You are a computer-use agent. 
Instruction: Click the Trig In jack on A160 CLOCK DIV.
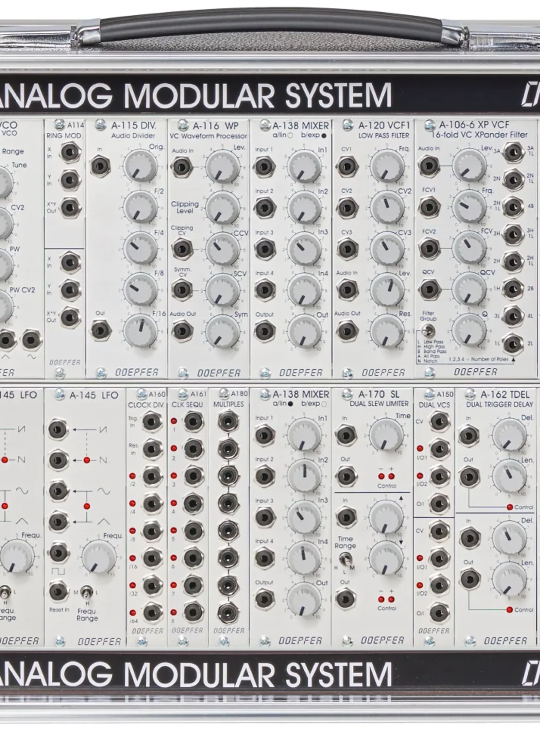(x=152, y=422)
